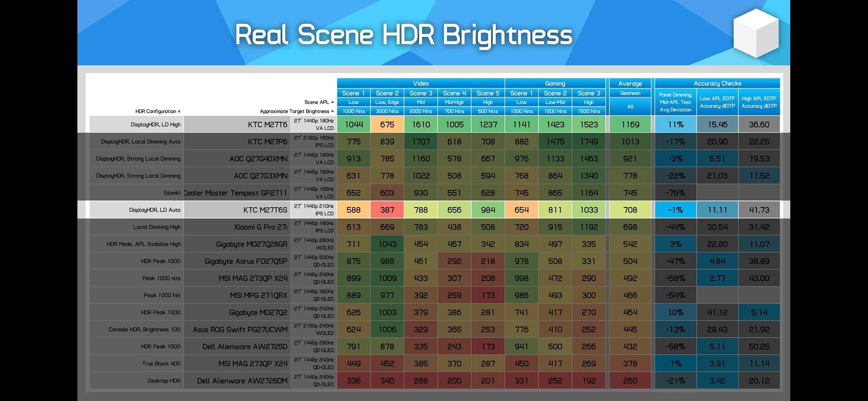This screenshot has height=401, width=868.
Task: Click the "Peak 1000 Nit" configuration
Action: (x=162, y=296)
